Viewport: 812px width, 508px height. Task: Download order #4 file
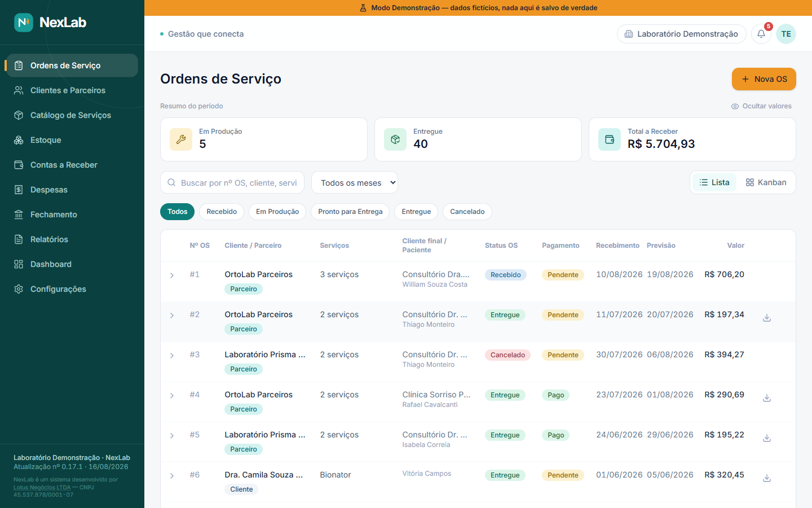pyautogui.click(x=767, y=398)
